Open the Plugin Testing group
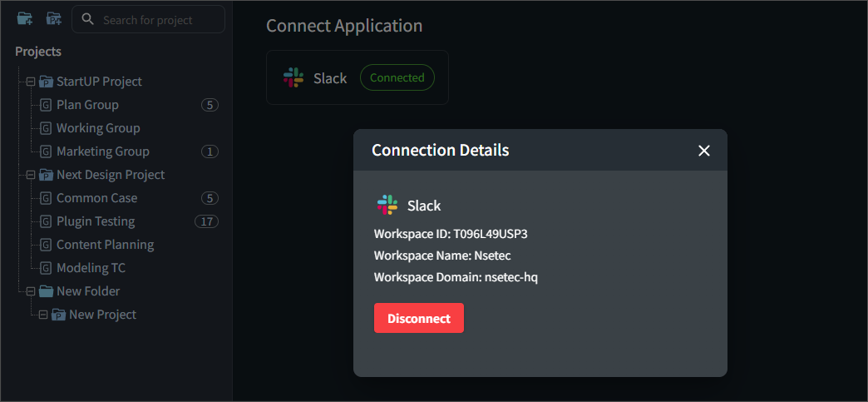This screenshot has height=402, width=868. [95, 221]
